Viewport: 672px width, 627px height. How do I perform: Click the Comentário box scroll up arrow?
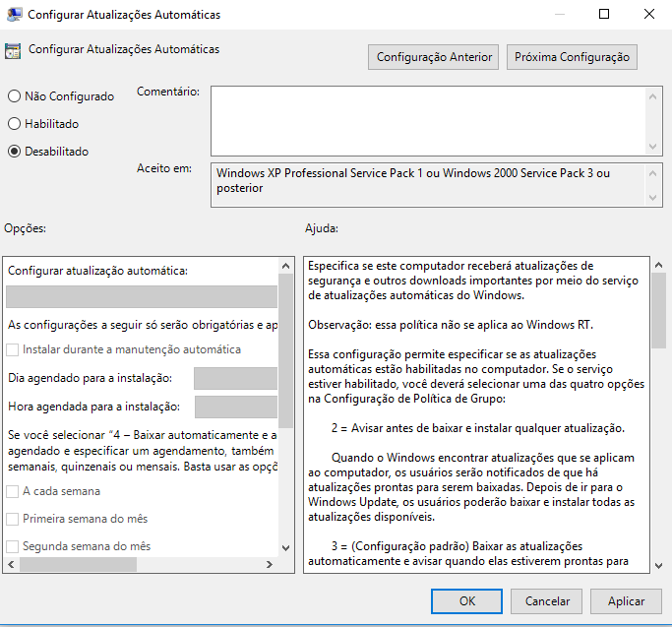tap(652, 96)
